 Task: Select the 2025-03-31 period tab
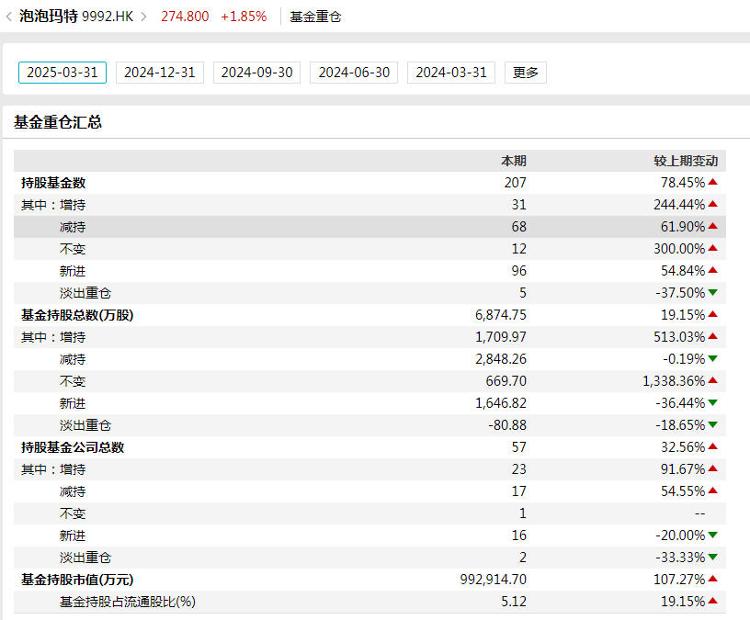[x=62, y=73]
